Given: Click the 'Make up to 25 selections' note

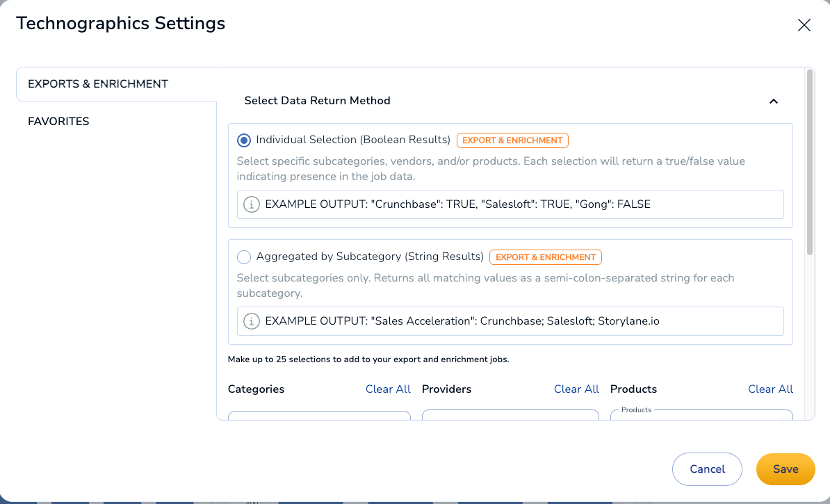Looking at the screenshot, I should pyautogui.click(x=368, y=359).
